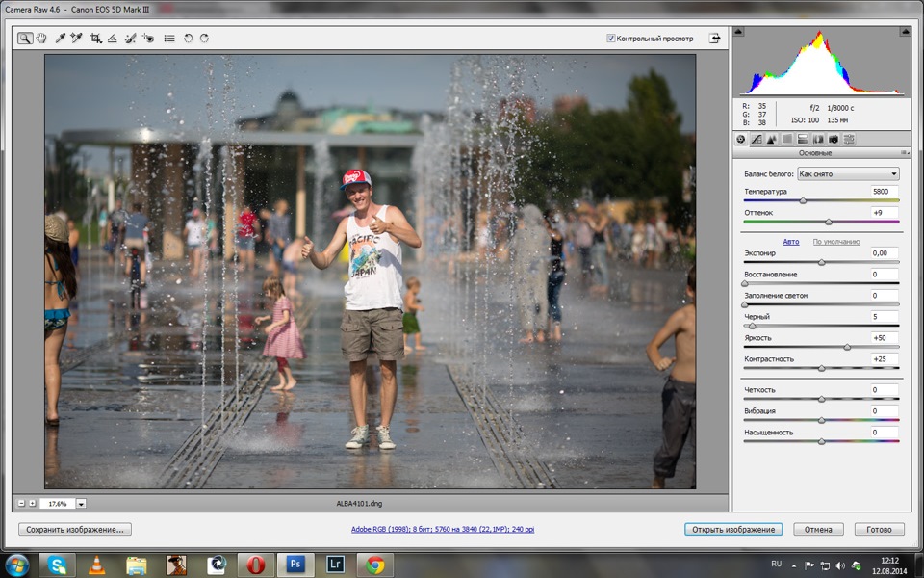This screenshot has width=924, height=578.
Task: Click the Экспонир value field 0,00
Action: coord(884,252)
